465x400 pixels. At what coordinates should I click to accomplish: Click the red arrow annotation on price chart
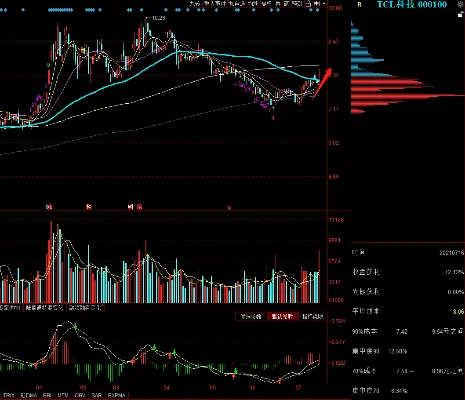pyautogui.click(x=322, y=83)
